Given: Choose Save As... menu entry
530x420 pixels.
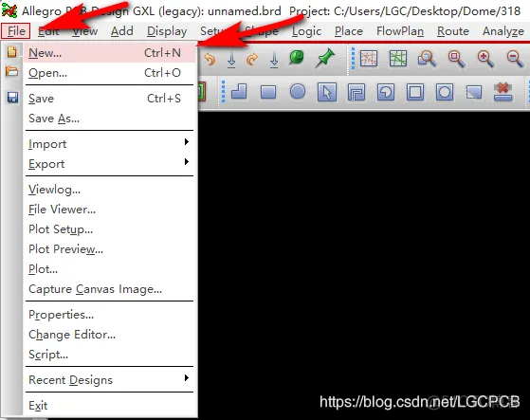Looking at the screenshot, I should 110,119.
